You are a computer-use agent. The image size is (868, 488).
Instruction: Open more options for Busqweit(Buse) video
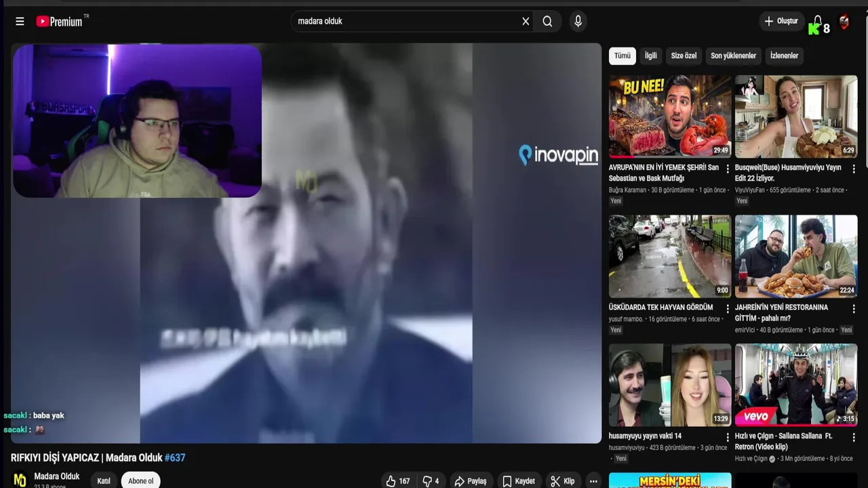(x=854, y=168)
